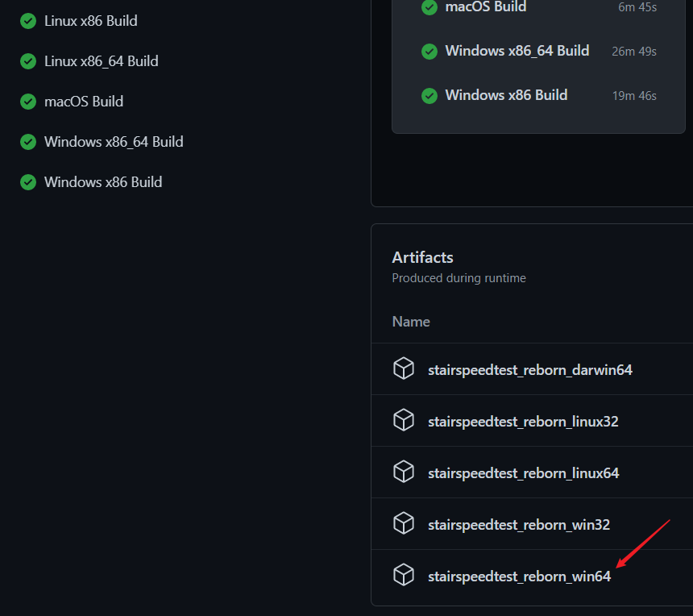Click the 19m 46s duration text
Screen dimensions: 693x616
[x=634, y=96]
